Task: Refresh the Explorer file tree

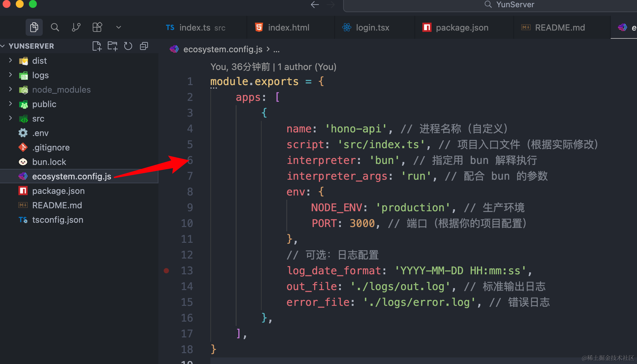Action: tap(128, 46)
